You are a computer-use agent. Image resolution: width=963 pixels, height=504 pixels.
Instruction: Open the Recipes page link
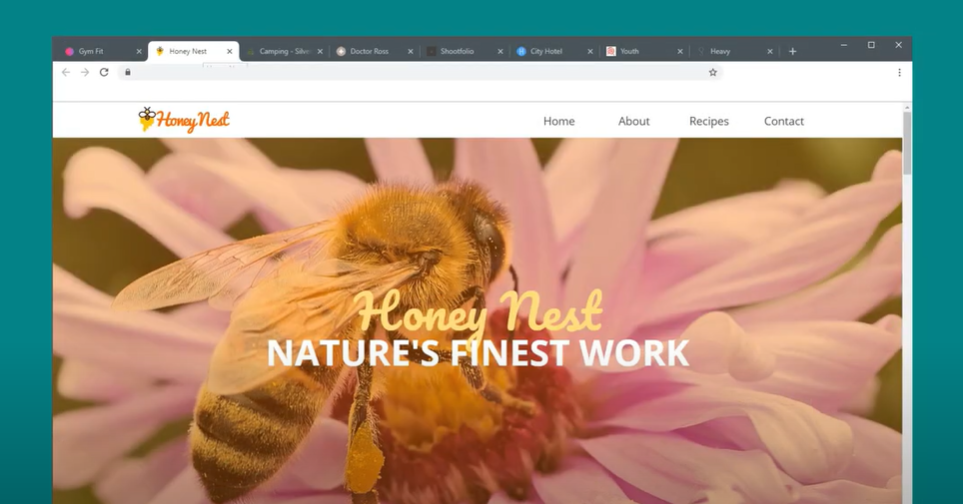click(x=709, y=121)
